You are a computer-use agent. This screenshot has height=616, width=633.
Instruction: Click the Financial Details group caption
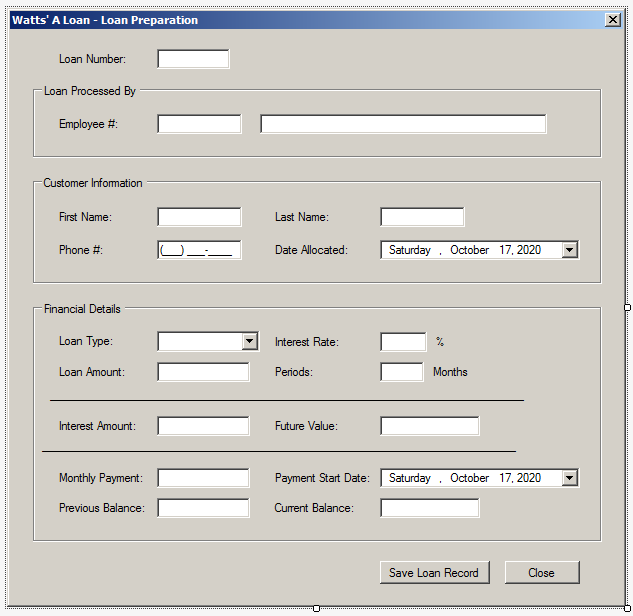coord(82,309)
